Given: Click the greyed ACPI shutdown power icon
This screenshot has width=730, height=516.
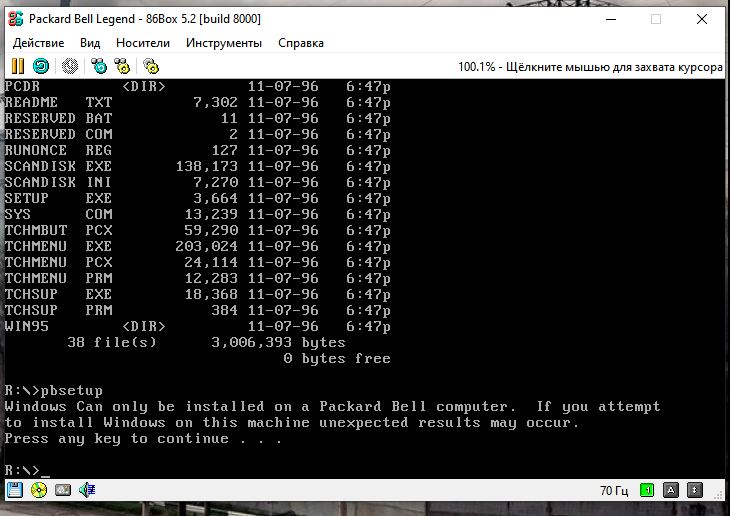Looking at the screenshot, I should (70, 66).
